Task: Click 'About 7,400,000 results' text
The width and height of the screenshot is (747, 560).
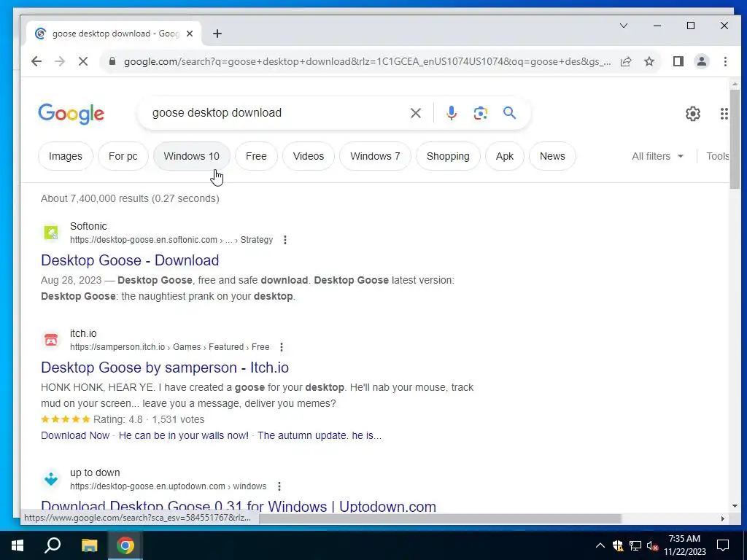Action: [130, 198]
